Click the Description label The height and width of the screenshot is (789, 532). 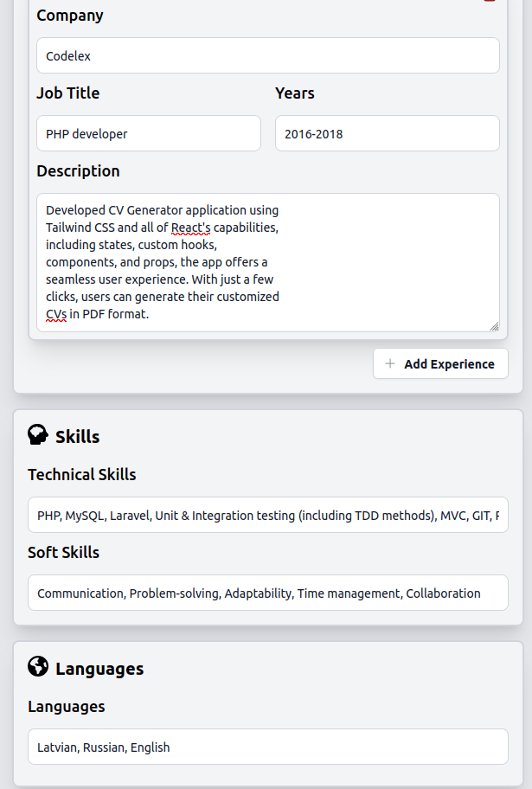coord(78,171)
